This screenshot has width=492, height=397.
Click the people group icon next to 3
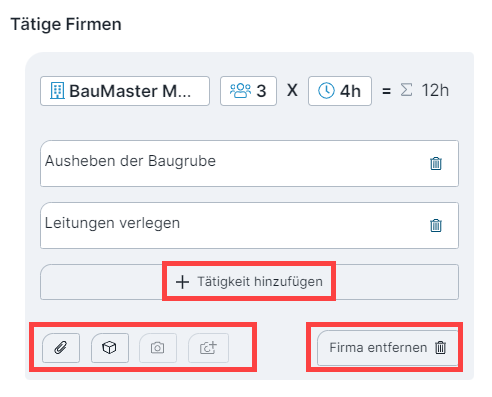pyautogui.click(x=240, y=91)
